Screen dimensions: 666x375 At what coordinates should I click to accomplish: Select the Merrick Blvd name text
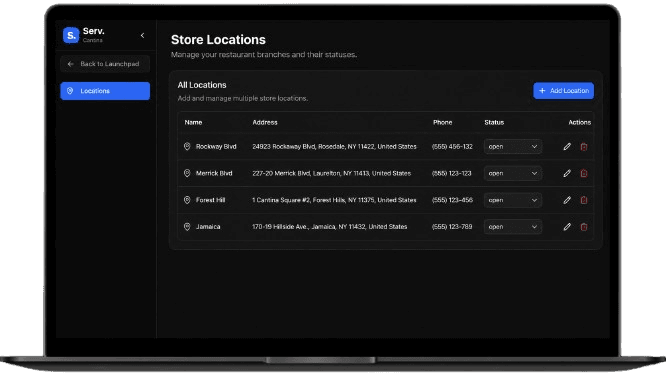(x=214, y=173)
